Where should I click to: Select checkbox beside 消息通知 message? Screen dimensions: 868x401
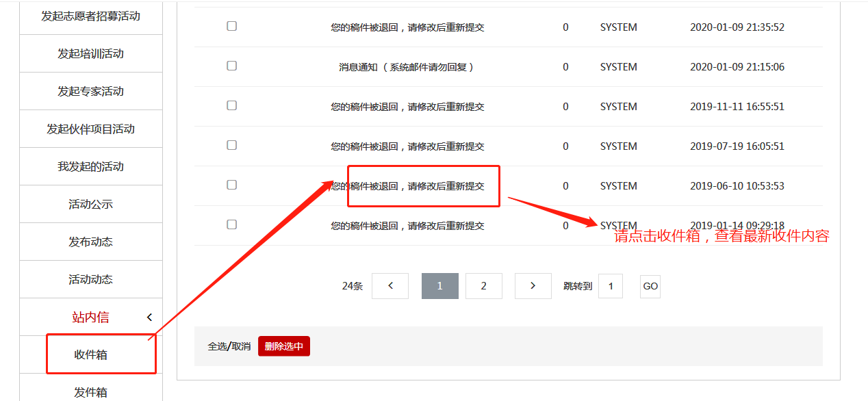[x=231, y=66]
